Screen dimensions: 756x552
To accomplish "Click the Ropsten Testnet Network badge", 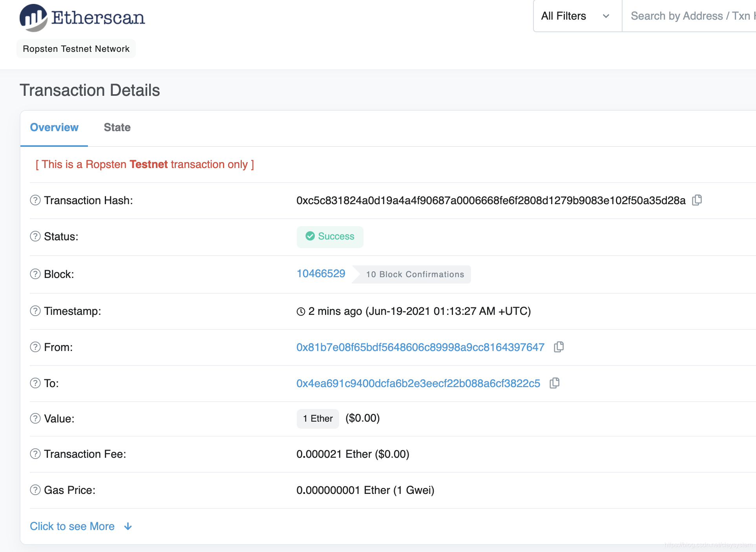I will pos(76,49).
